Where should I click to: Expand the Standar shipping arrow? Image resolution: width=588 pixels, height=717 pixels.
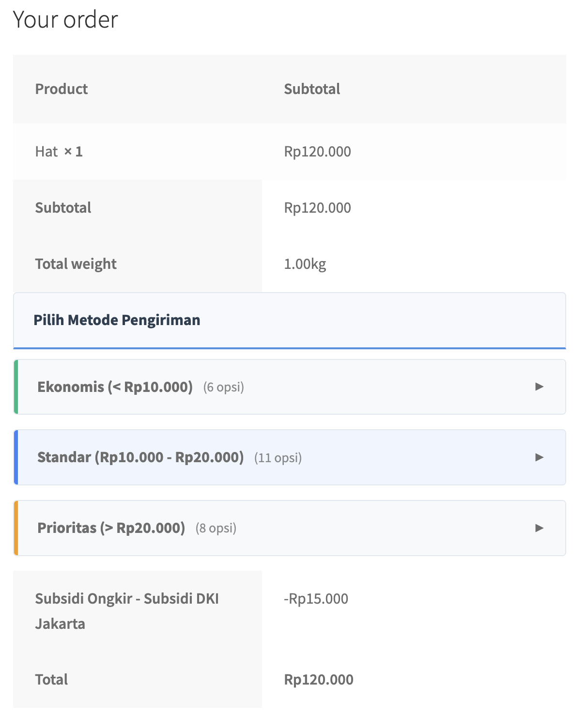click(539, 457)
